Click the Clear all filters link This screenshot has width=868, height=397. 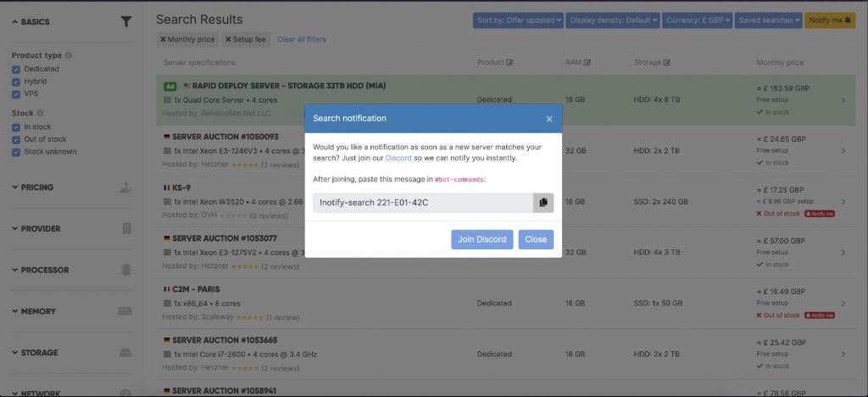click(x=302, y=39)
